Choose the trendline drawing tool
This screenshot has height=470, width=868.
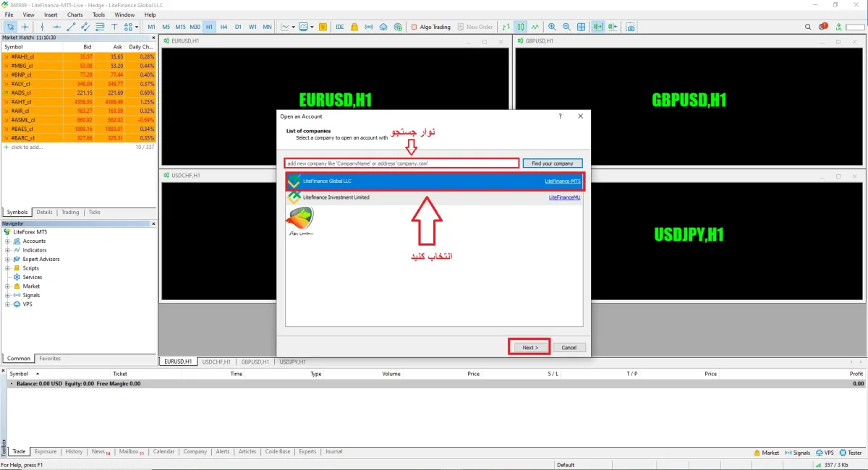click(71, 27)
